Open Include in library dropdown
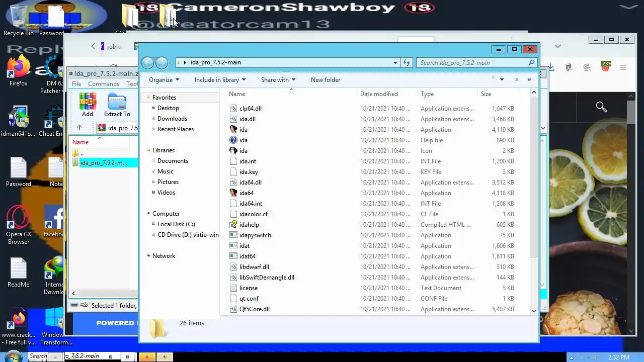644x362 pixels. coord(220,80)
